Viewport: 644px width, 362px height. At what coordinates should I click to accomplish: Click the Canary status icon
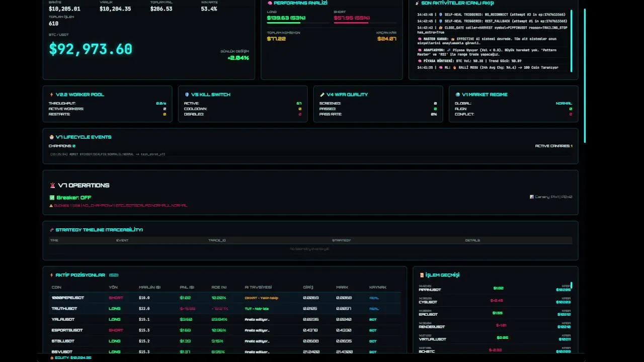532,197
